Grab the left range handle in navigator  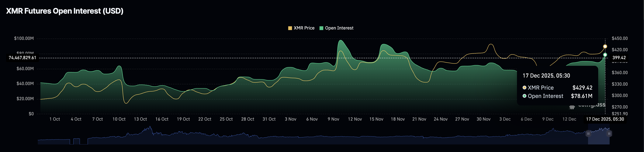(588, 133)
